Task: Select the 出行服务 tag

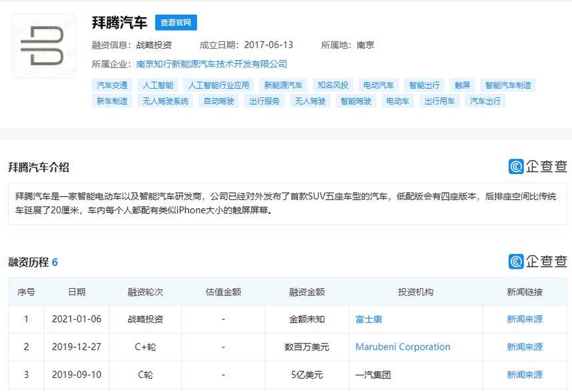Action: click(264, 101)
